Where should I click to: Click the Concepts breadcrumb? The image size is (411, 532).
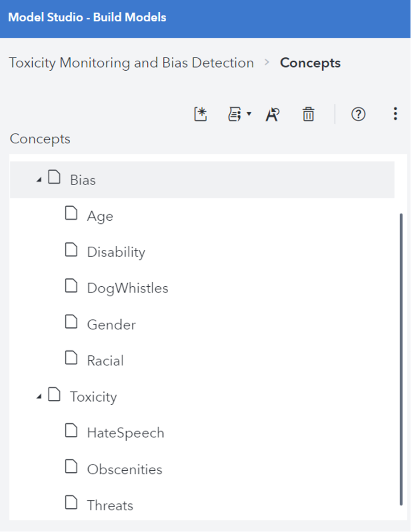pos(310,63)
